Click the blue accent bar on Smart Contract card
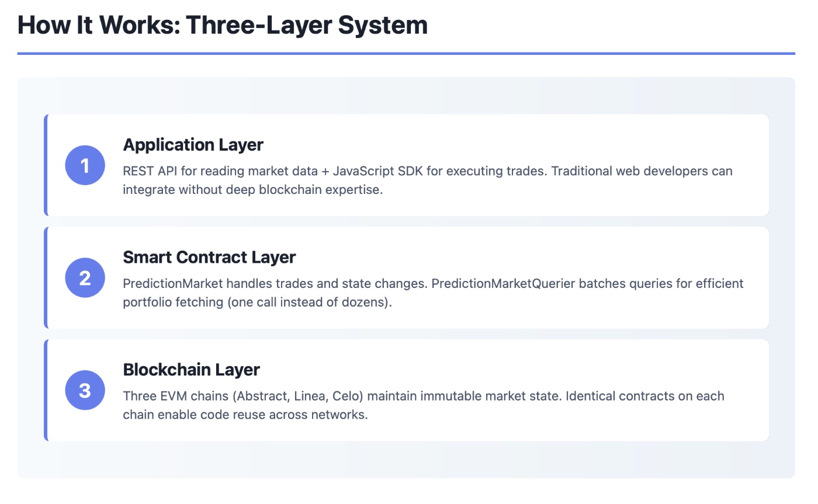The height and width of the screenshot is (504, 818). point(46,278)
